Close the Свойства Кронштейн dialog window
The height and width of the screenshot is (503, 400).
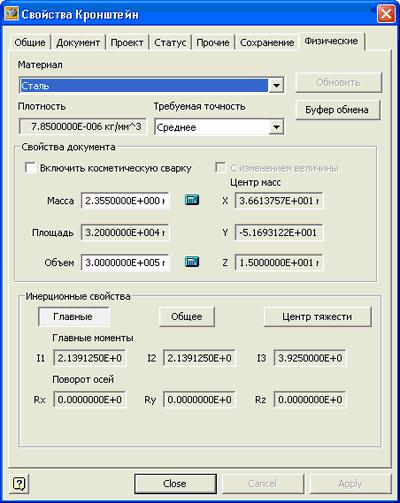pos(386,14)
